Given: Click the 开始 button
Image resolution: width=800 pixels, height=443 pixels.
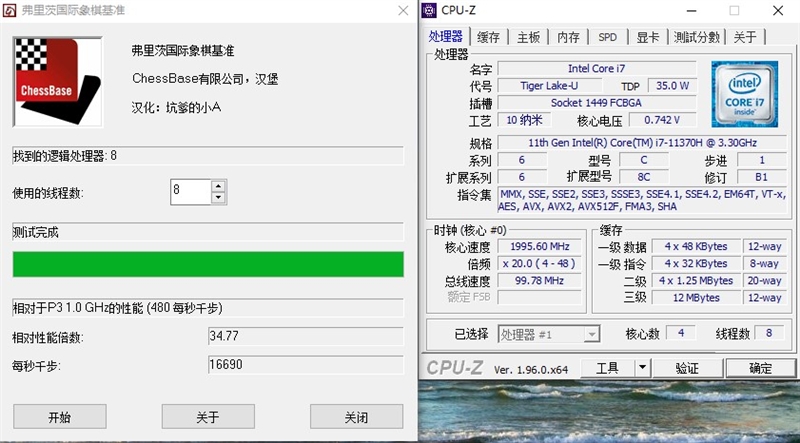Looking at the screenshot, I should (60, 416).
